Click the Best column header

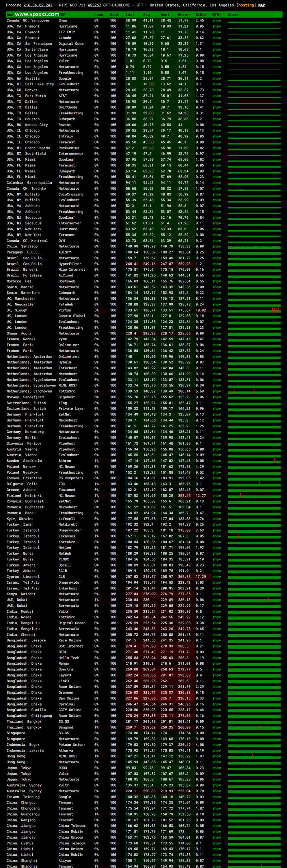point(165,15)
